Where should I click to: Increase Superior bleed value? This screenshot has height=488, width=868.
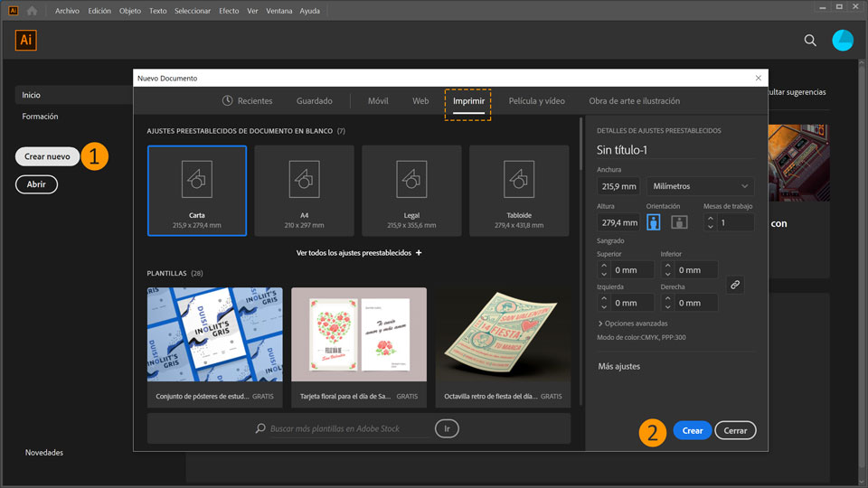[604, 266]
